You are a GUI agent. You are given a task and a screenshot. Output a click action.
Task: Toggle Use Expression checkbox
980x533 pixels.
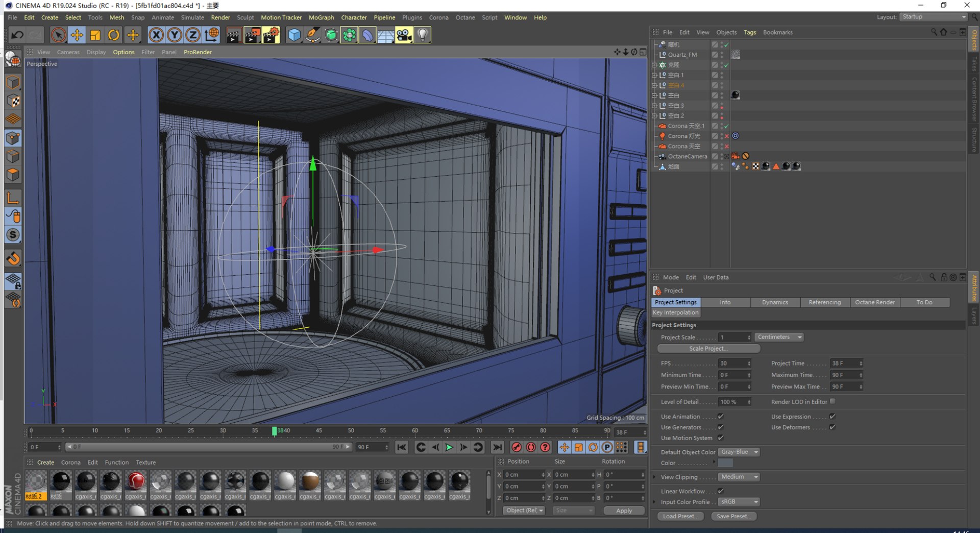[x=832, y=417]
